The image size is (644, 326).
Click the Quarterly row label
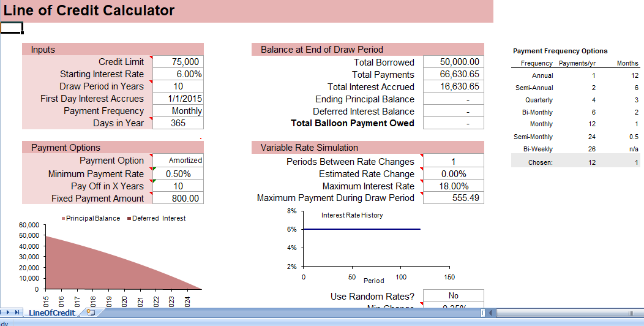[x=539, y=100]
